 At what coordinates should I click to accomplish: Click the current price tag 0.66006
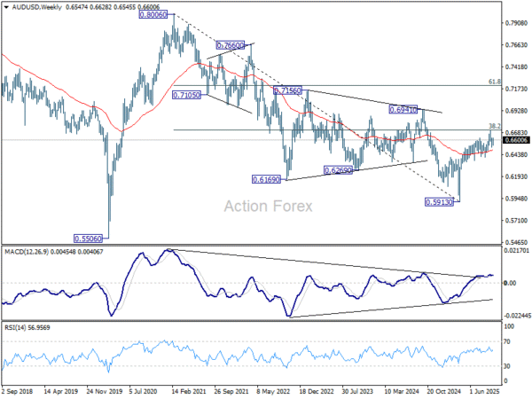click(x=516, y=140)
